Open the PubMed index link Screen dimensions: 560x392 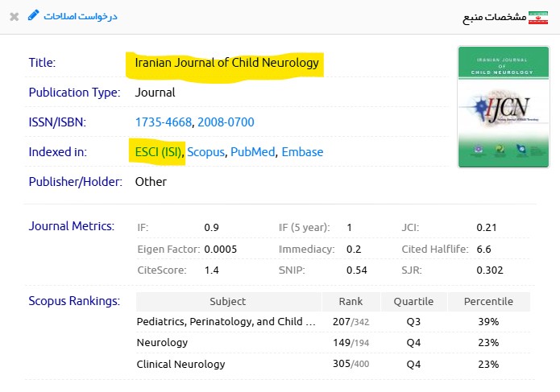pos(251,151)
